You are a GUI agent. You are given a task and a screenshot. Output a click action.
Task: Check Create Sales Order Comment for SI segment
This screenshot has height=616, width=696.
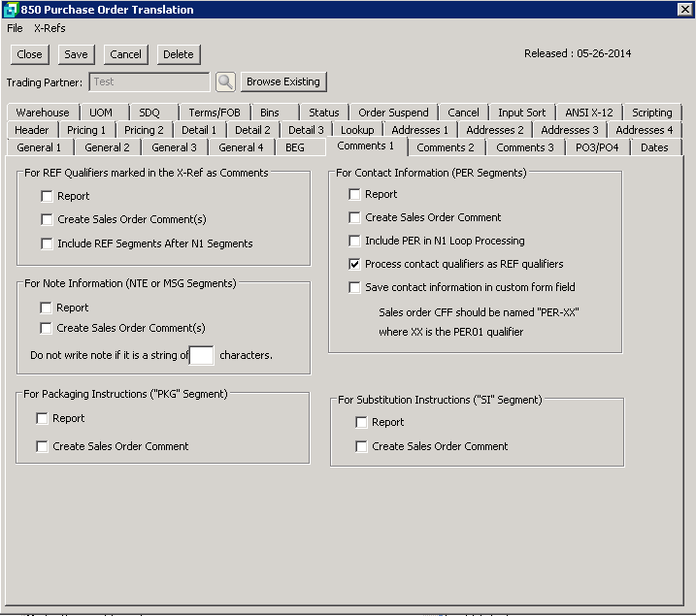pyautogui.click(x=362, y=447)
